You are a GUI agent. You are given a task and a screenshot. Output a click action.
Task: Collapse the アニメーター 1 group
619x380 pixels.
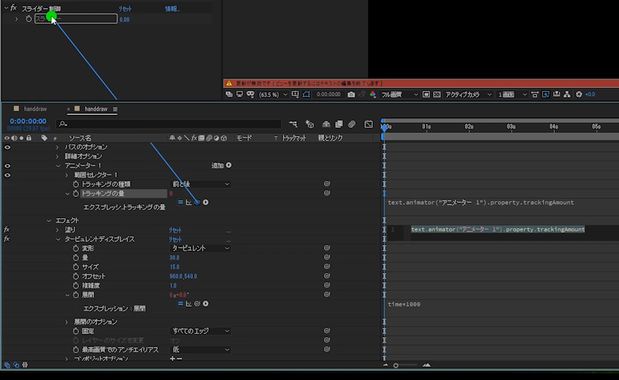click(58, 166)
